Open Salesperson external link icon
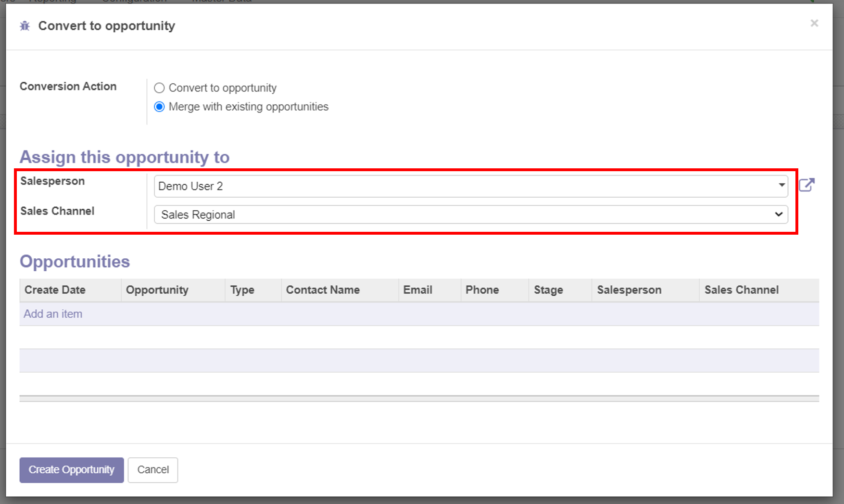This screenshot has width=844, height=504. (x=807, y=185)
